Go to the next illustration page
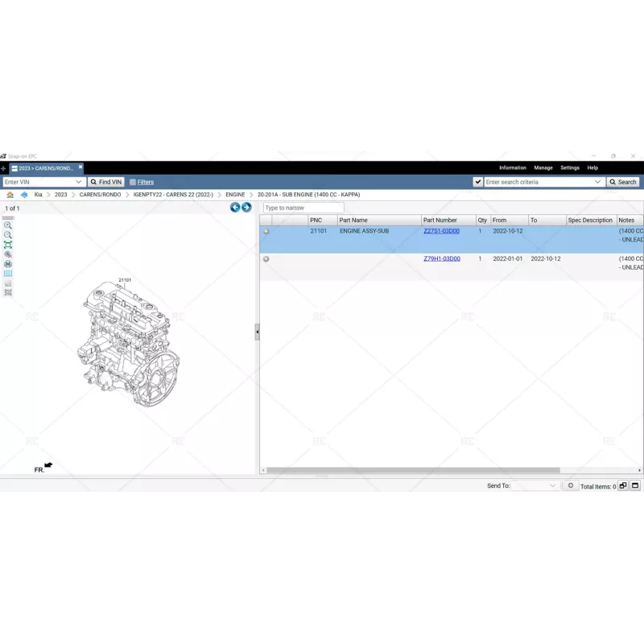This screenshot has height=644, width=644. pos(246,208)
